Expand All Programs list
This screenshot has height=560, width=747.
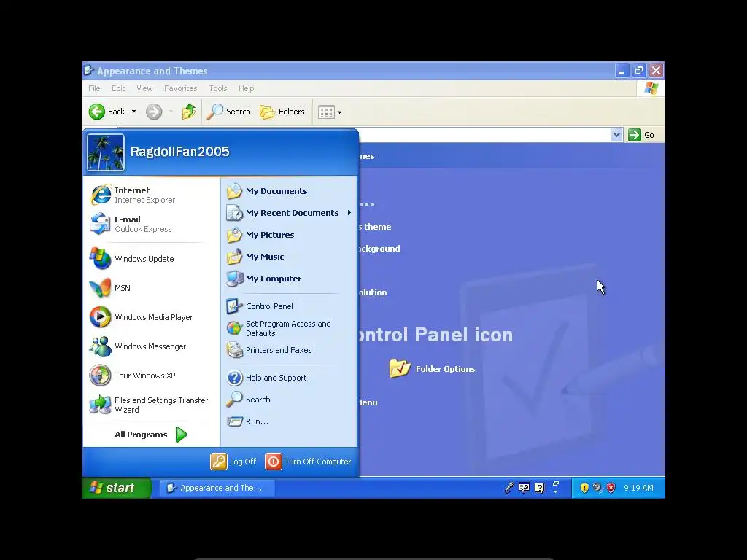[151, 435]
